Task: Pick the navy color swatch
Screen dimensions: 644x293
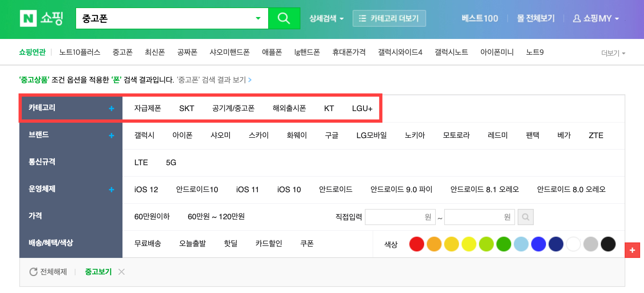Action: 556,244
